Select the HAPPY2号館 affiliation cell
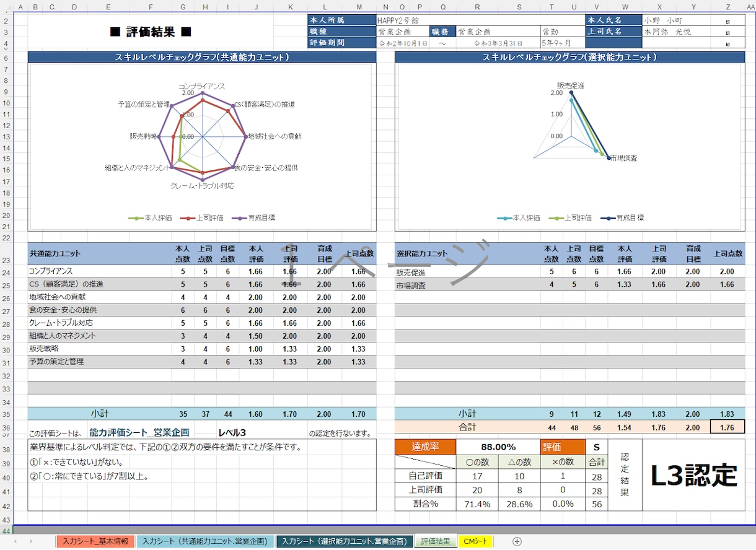Screen dimensions: 756x550 (480, 20)
